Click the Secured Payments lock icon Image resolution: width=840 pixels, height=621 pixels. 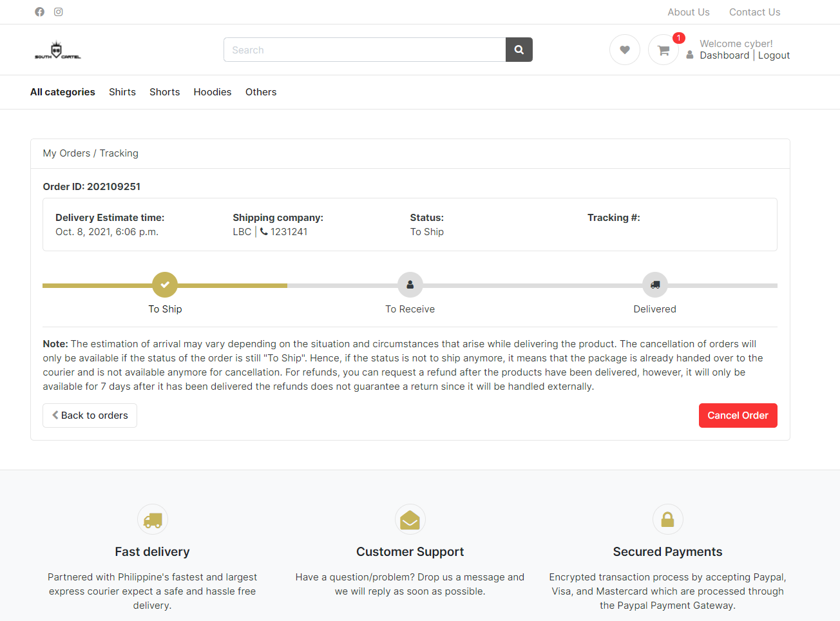point(667,519)
